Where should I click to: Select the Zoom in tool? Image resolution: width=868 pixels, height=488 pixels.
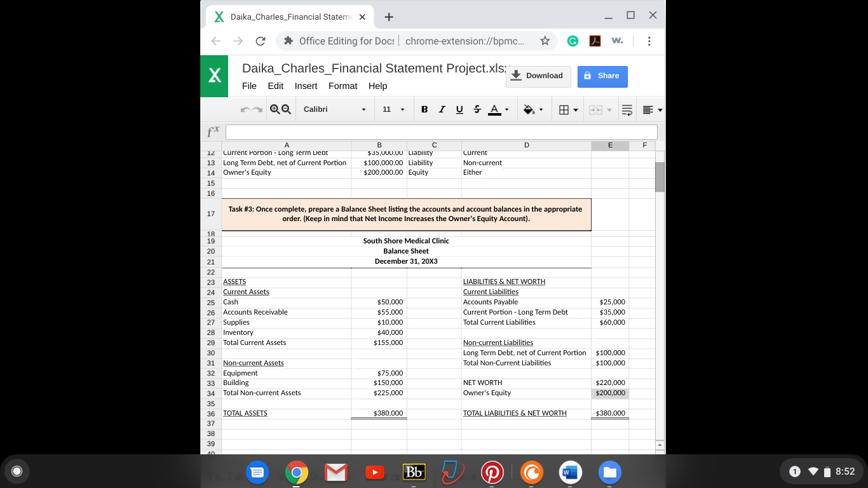[275, 109]
